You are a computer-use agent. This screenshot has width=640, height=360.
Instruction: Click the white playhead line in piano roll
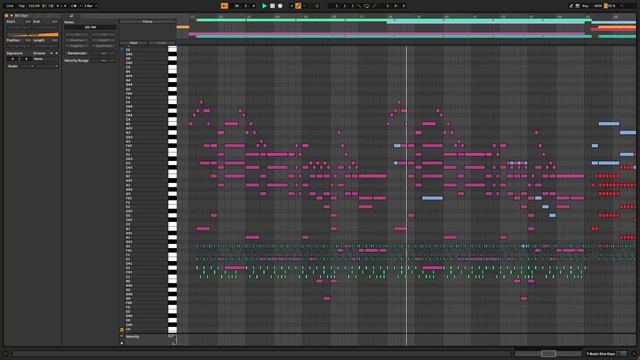(x=407, y=196)
